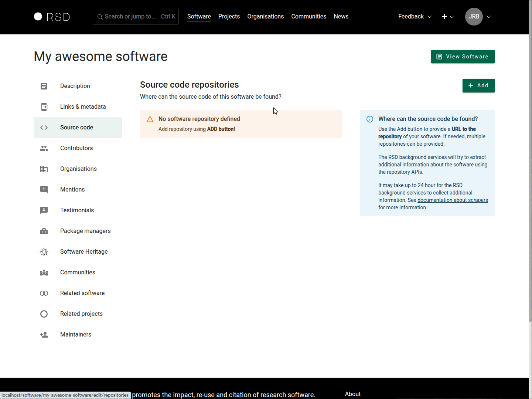
Task: Click the Description sidebar icon
Action: (44, 86)
